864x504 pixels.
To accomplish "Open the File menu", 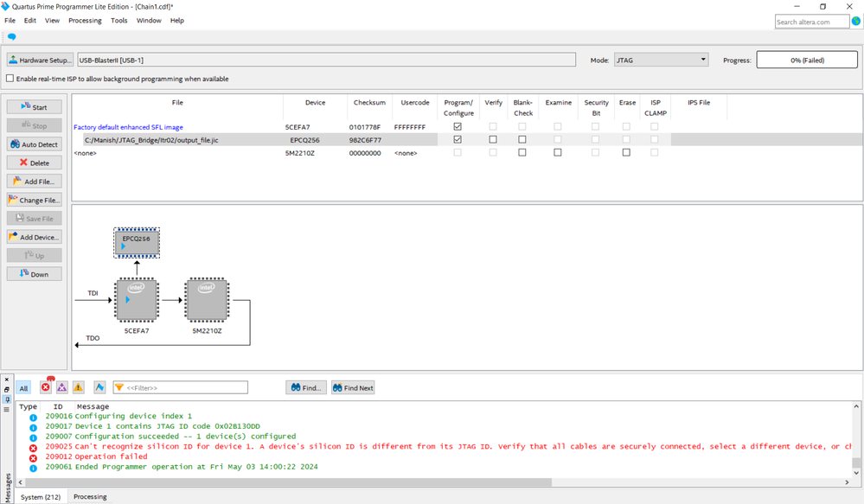I will (10, 21).
